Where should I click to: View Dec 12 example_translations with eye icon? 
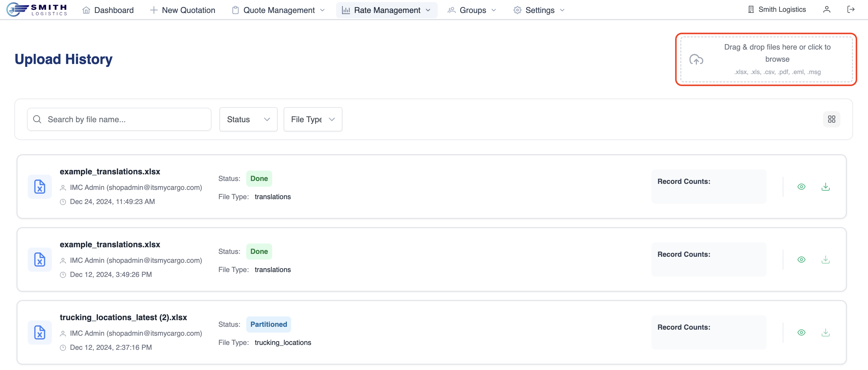tap(801, 260)
